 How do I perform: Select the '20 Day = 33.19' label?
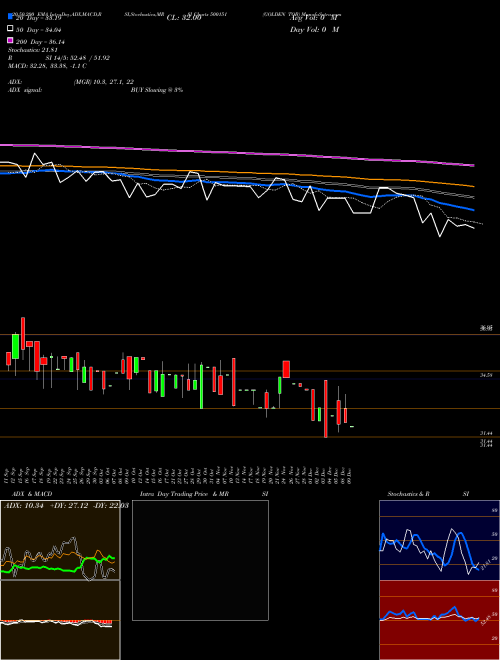[x=38, y=18]
